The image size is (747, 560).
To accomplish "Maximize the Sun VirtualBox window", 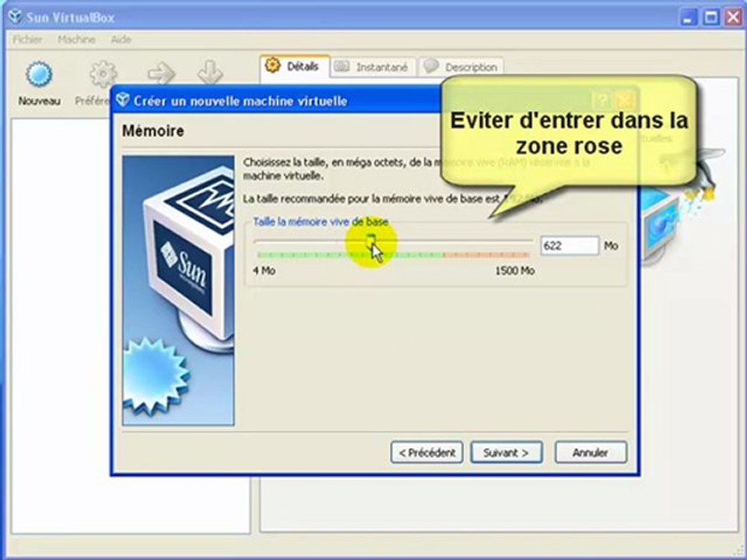I will click(x=710, y=18).
